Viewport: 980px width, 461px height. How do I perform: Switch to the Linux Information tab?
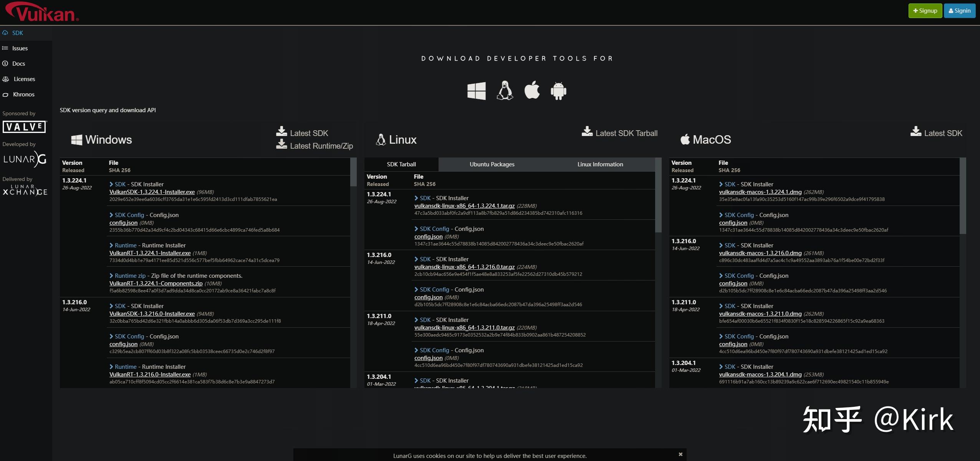[x=600, y=164]
